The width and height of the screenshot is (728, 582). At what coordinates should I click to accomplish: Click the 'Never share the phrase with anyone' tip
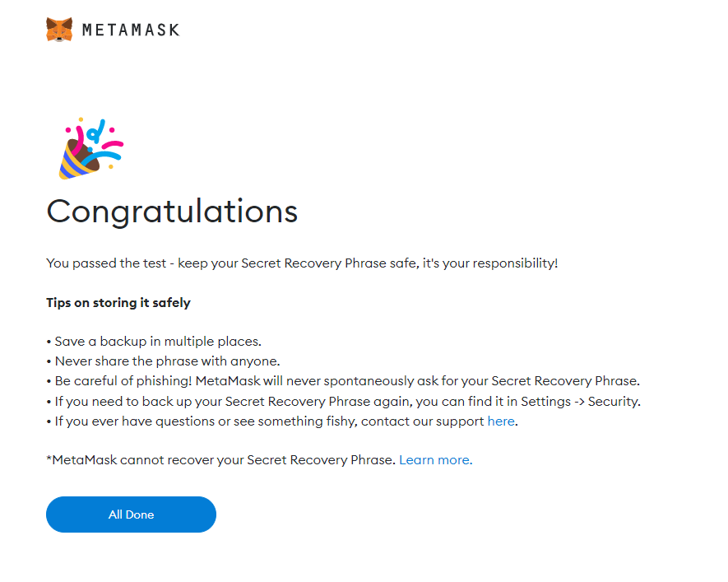164,361
